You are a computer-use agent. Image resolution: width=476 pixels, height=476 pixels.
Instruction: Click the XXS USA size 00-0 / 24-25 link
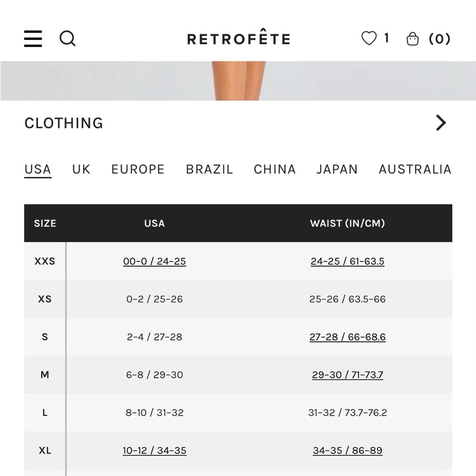pyautogui.click(x=154, y=261)
